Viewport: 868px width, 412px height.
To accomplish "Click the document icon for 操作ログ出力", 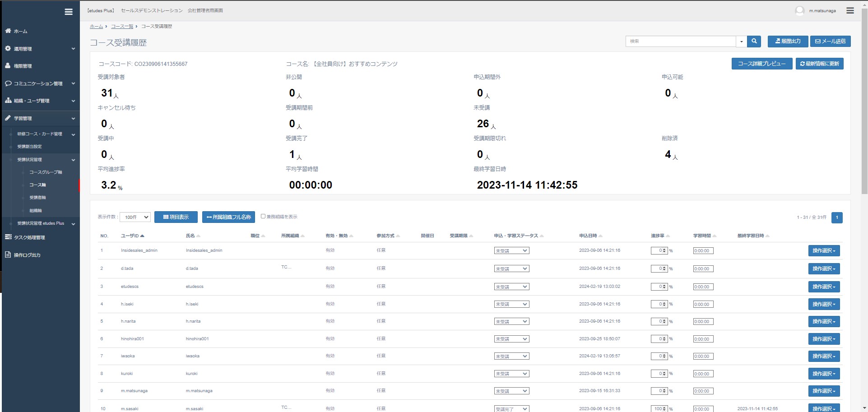I will 8,255.
